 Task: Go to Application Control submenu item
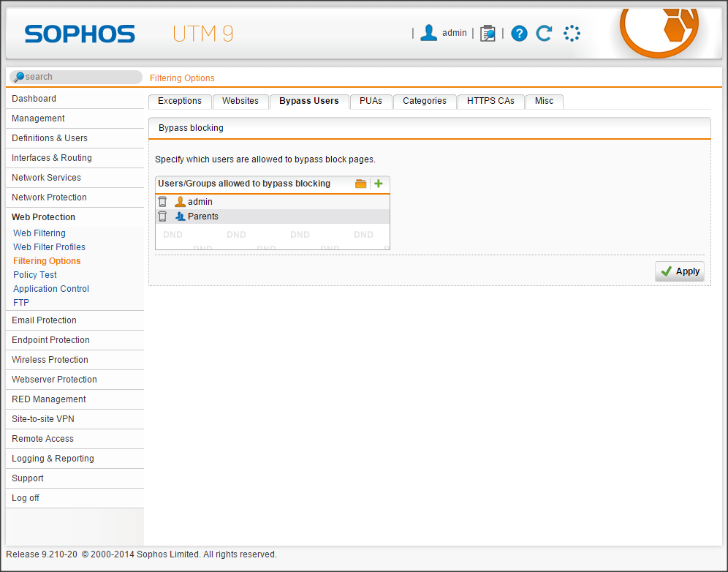point(51,289)
